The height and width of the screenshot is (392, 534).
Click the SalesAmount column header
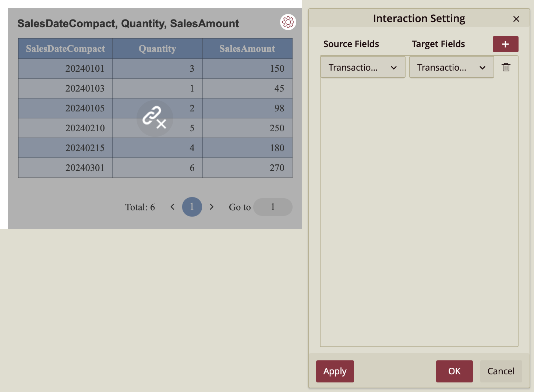247,49
